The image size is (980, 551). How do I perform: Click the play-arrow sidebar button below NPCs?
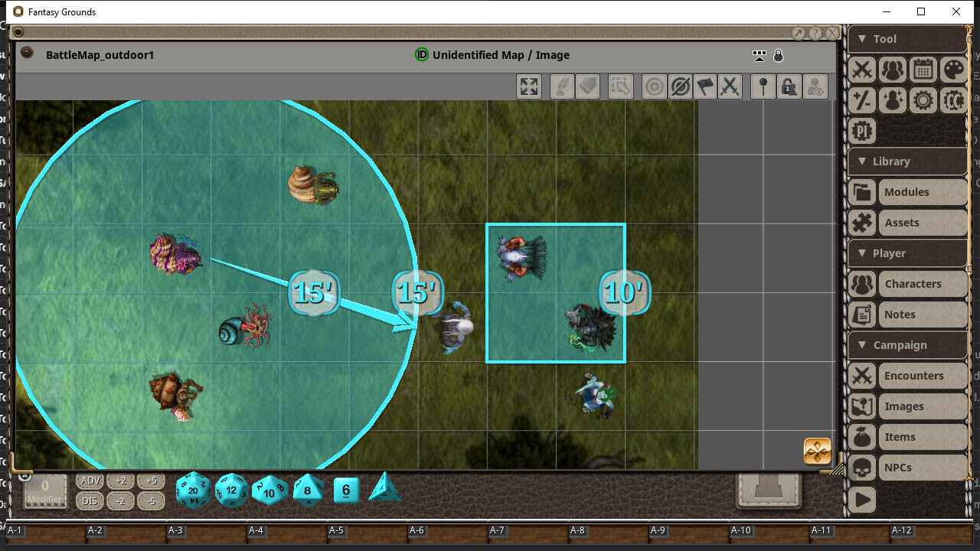point(862,500)
